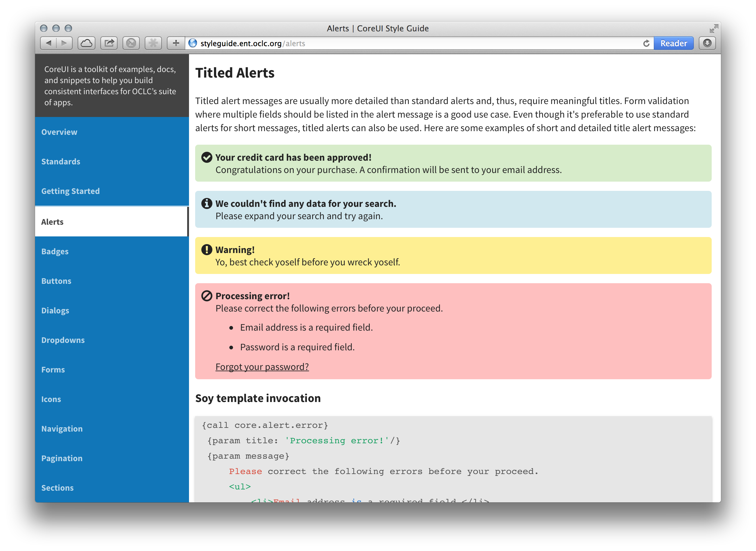Click 'Yo, best check yoself' warning message
The height and width of the screenshot is (551, 756).
point(308,262)
